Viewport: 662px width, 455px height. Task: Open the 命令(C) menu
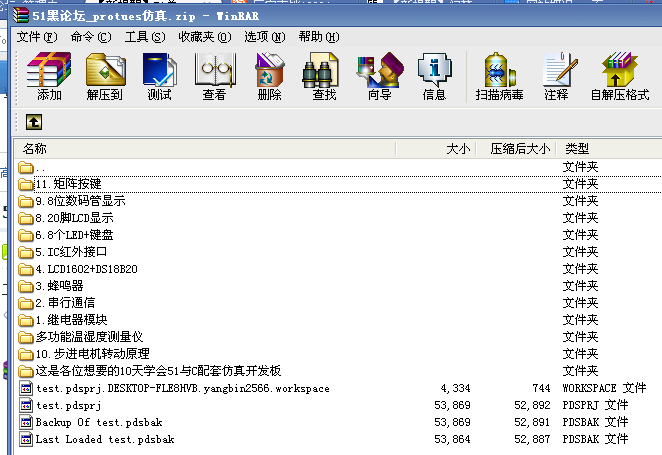pyautogui.click(x=91, y=37)
